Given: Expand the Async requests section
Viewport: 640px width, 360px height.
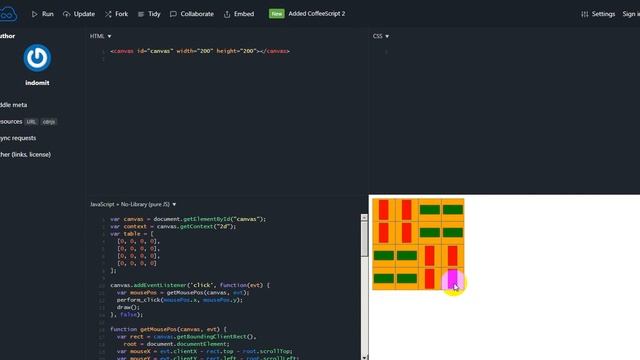Looking at the screenshot, I should [18, 138].
